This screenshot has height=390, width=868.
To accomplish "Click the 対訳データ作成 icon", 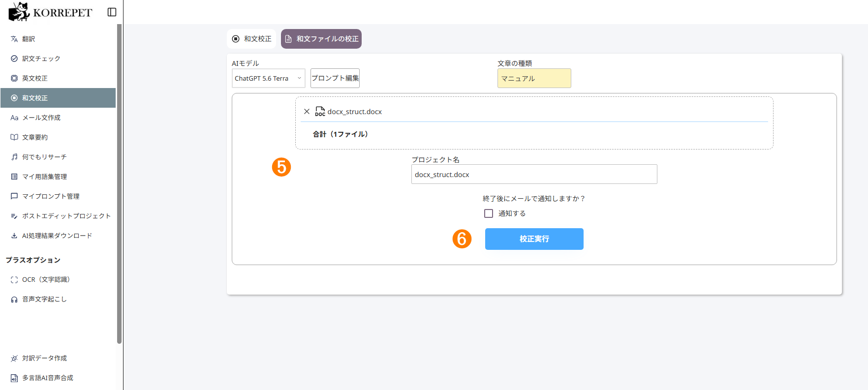I will point(14,358).
